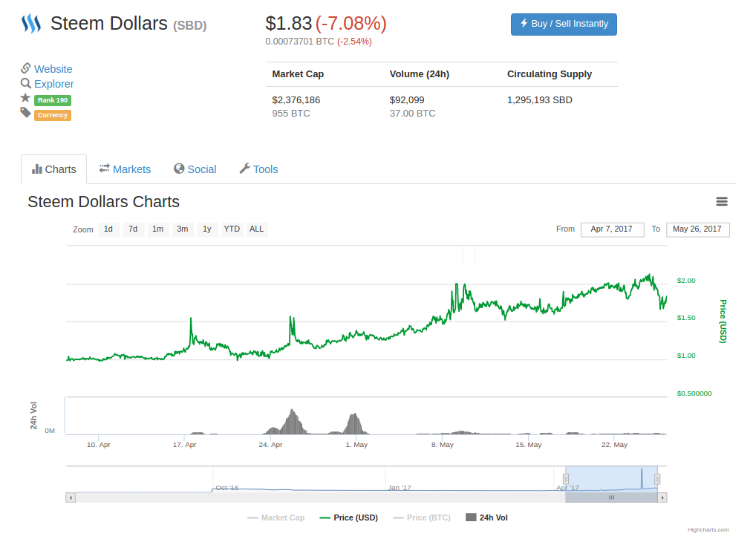Switch to the Markets tab
The width and height of the screenshot is (756, 542).
(x=125, y=169)
